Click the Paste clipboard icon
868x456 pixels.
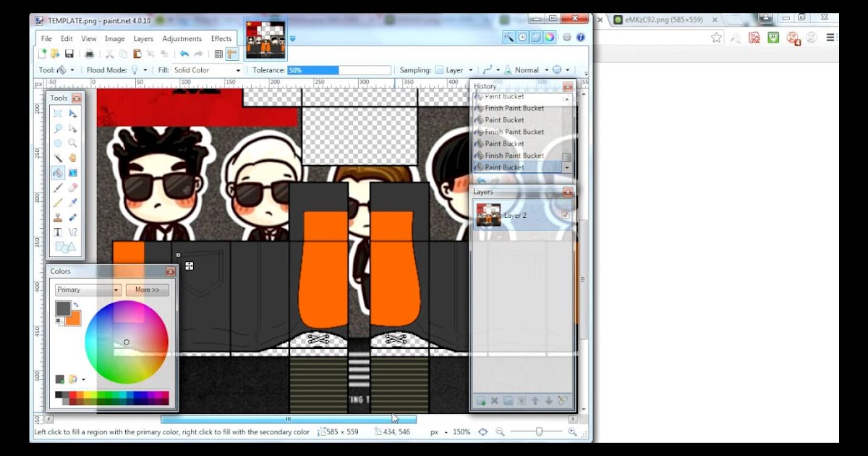137,54
